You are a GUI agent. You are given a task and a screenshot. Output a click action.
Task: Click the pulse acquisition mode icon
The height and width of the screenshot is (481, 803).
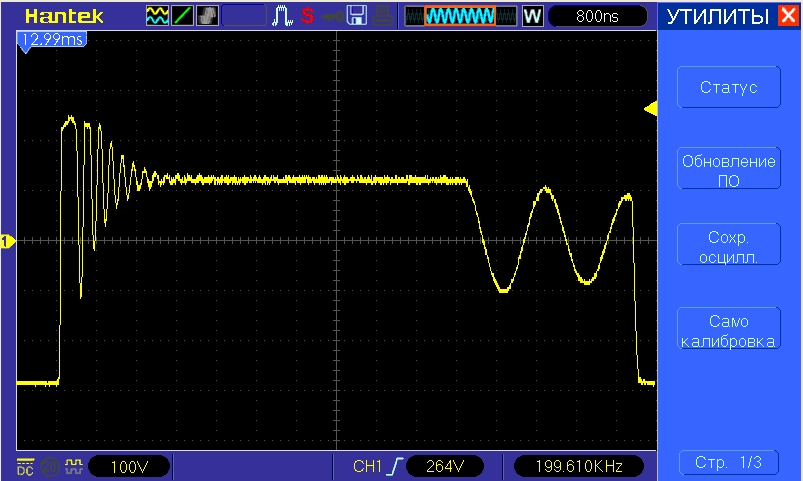pyautogui.click(x=282, y=16)
